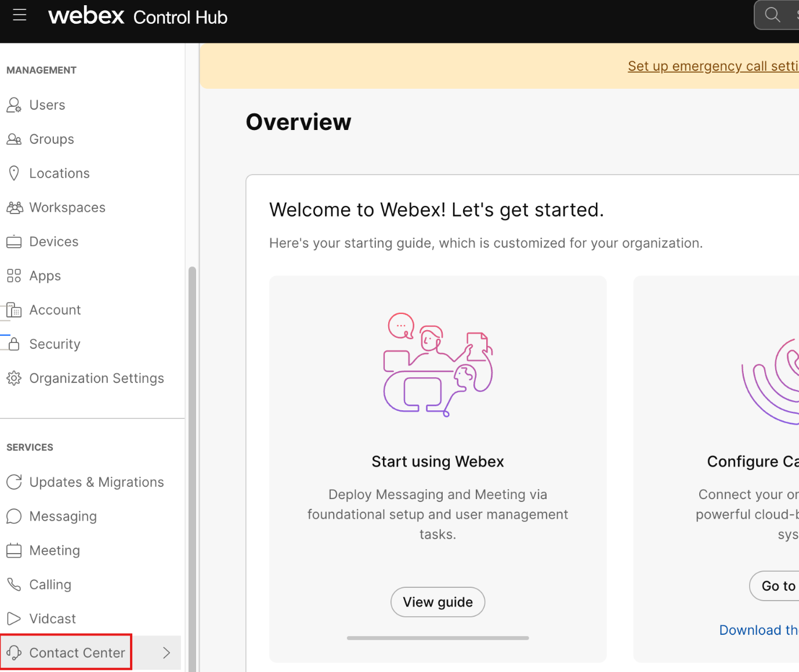Select Account from sidebar menu

[55, 310]
